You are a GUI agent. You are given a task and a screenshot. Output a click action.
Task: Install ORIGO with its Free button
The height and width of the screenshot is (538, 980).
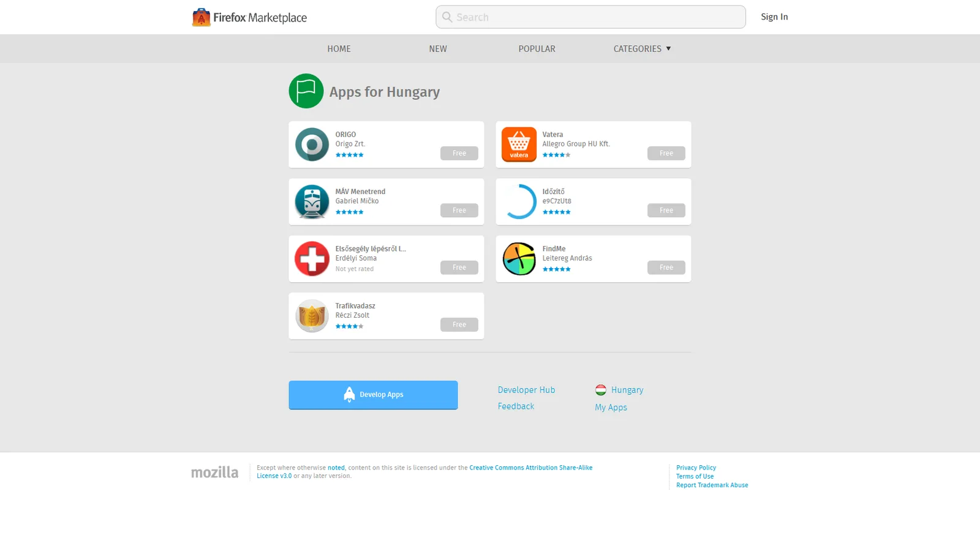pyautogui.click(x=459, y=153)
